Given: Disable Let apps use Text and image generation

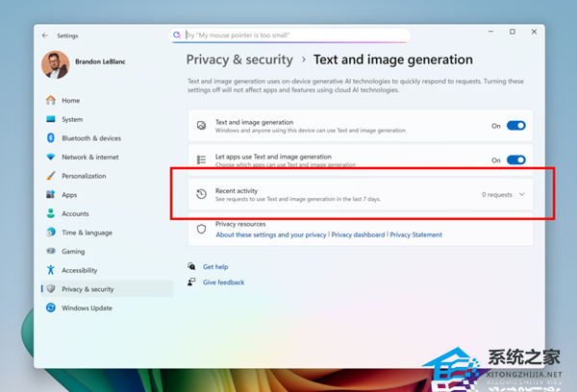Looking at the screenshot, I should (x=516, y=160).
